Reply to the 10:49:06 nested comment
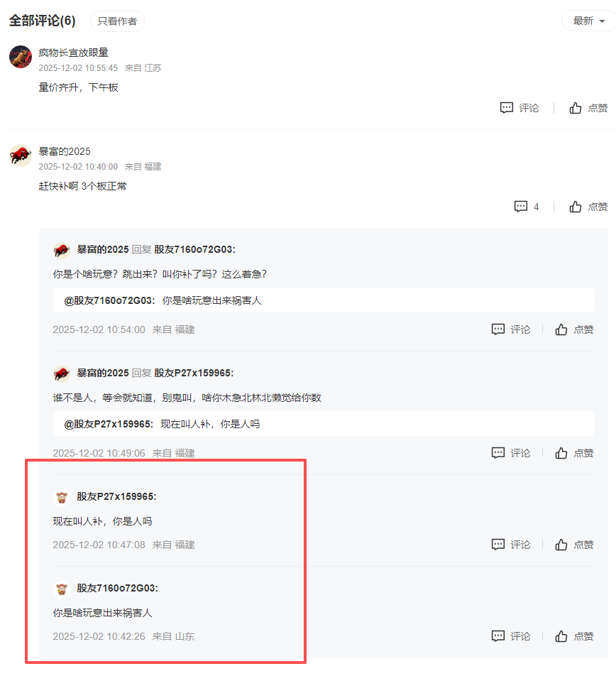Viewport: 616px width, 676px height. [x=511, y=453]
